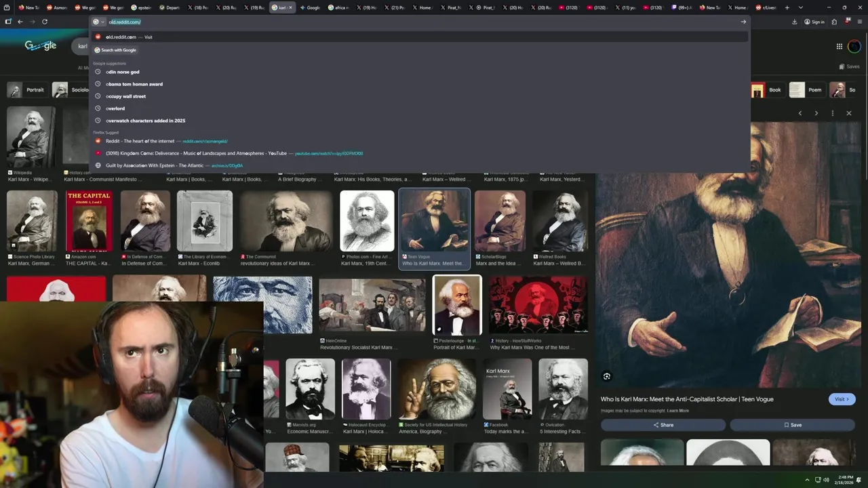Image resolution: width=868 pixels, height=488 pixels.
Task: Select 'Guilty by Association With Epstein' suggestion
Action: 419,165
